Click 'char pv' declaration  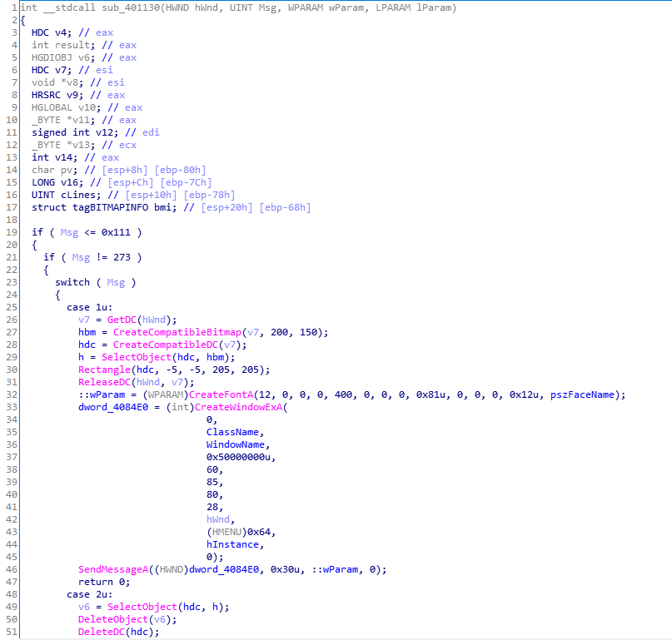click(x=55, y=170)
